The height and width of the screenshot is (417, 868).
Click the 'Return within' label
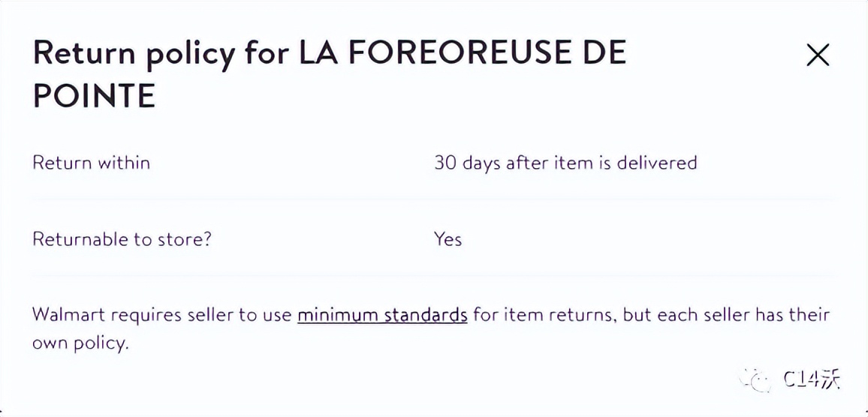coord(91,163)
